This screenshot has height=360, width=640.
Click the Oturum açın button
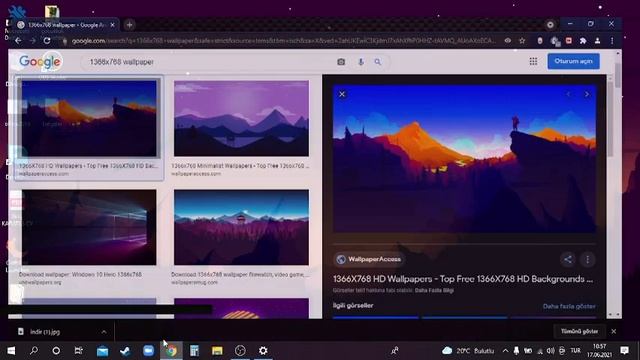pos(573,61)
